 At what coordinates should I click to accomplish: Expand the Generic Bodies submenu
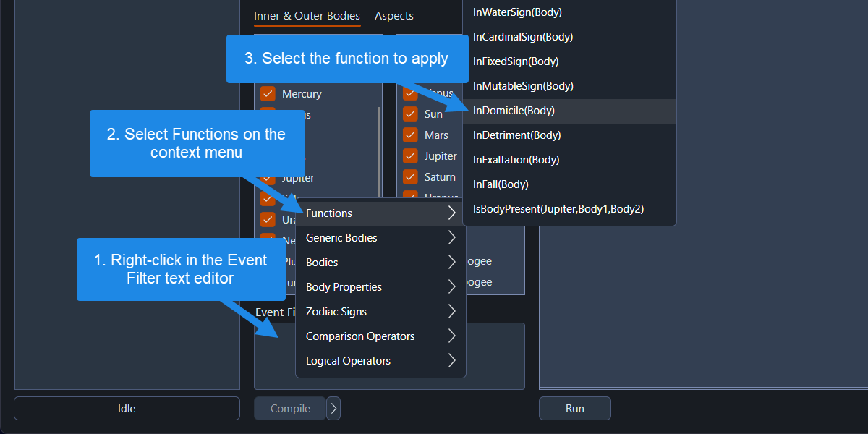(341, 237)
